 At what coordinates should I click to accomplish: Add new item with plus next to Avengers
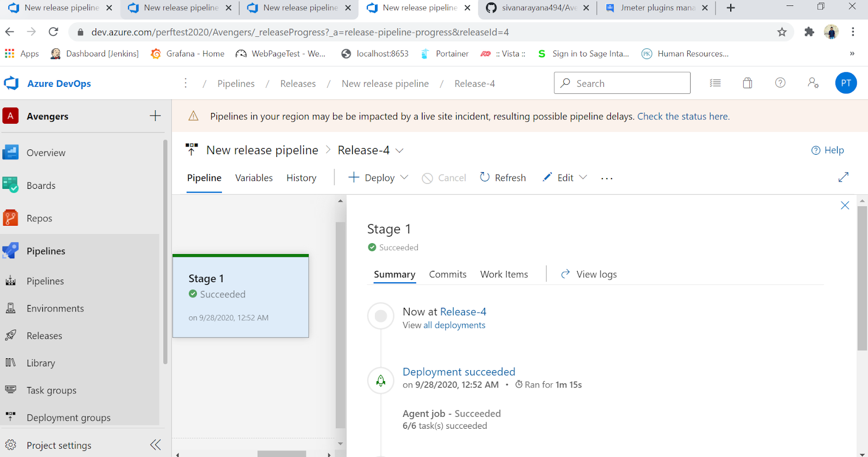point(155,116)
